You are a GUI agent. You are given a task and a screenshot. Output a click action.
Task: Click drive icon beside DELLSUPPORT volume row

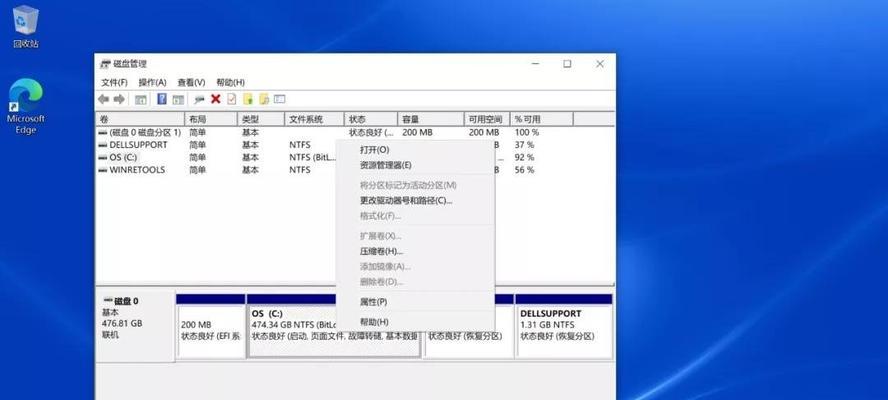click(x=103, y=145)
